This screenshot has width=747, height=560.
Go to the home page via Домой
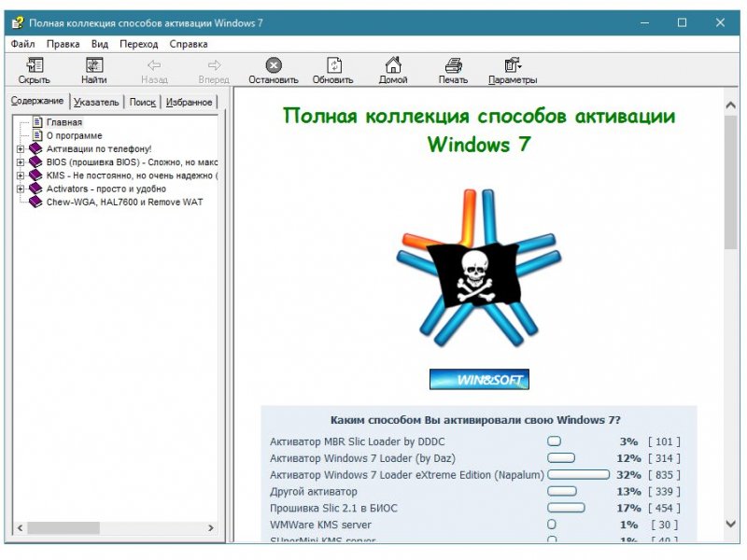(393, 70)
